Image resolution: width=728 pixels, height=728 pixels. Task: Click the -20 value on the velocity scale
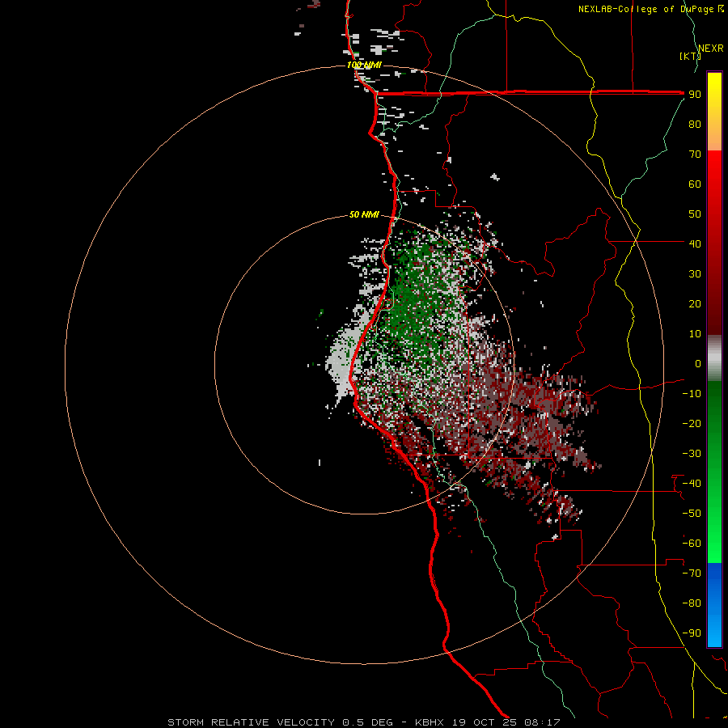click(692, 423)
